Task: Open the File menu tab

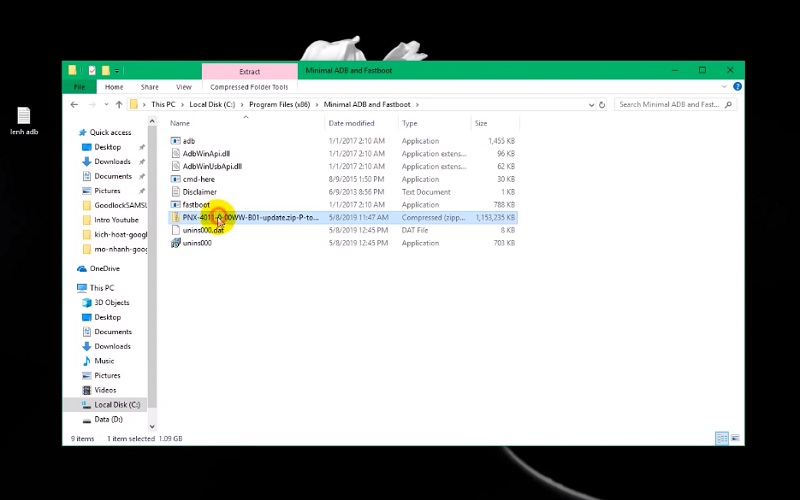Action: pyautogui.click(x=80, y=87)
